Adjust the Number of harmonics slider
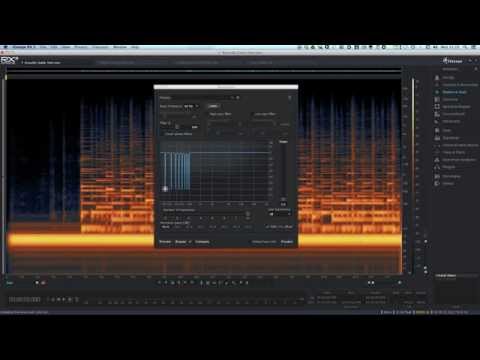The image size is (480, 360). click(x=248, y=214)
